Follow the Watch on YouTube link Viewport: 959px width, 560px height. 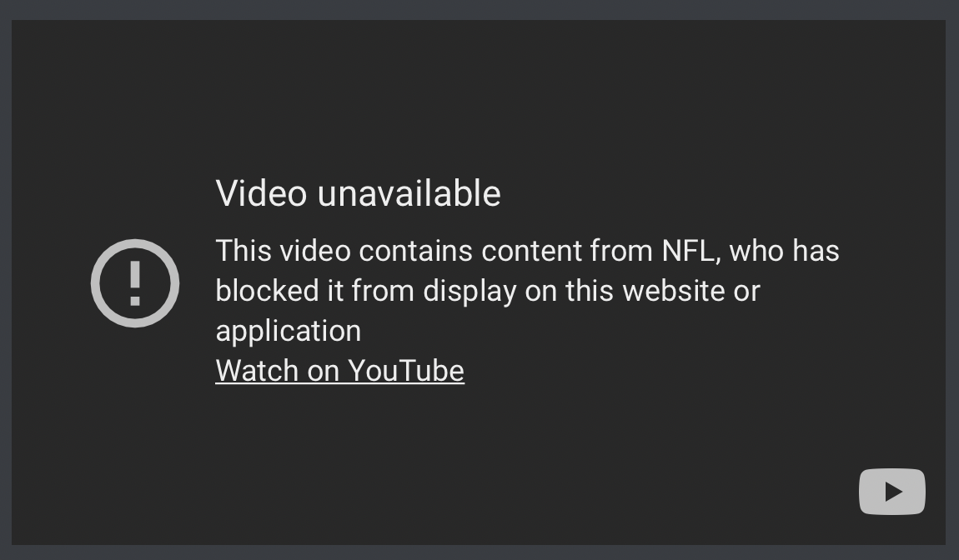point(340,371)
